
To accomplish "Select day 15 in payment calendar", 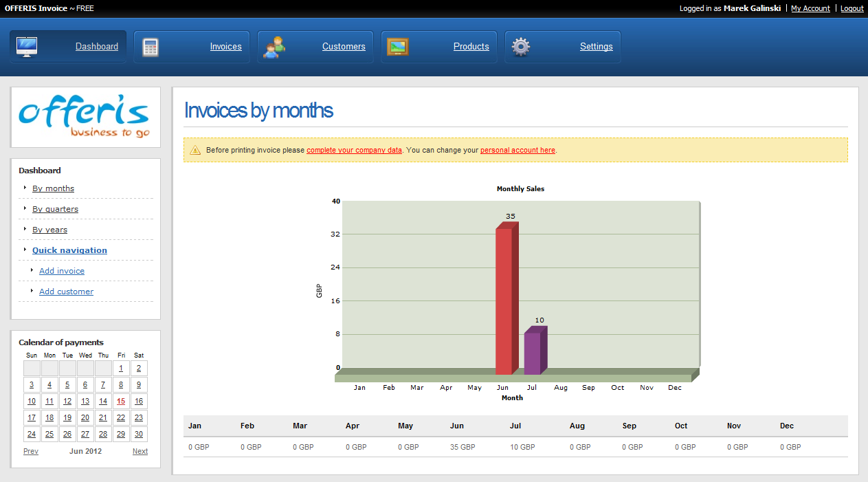I will 121,402.
